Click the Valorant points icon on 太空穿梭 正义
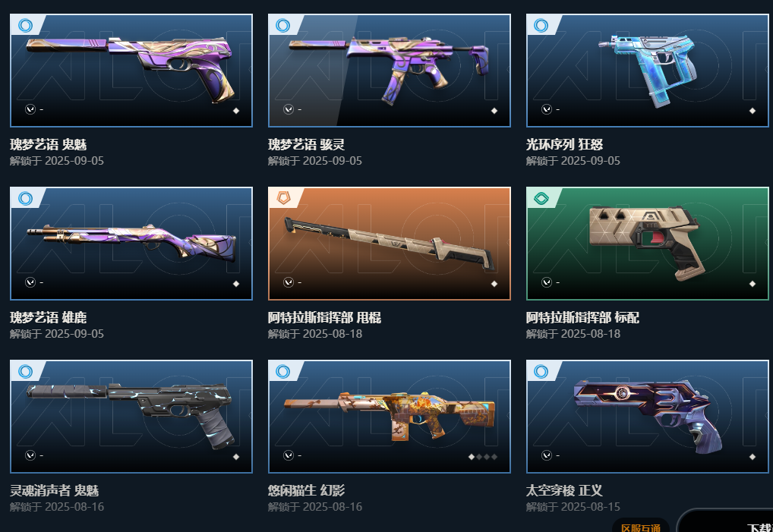Viewport: 773px width, 532px height. coord(546,455)
